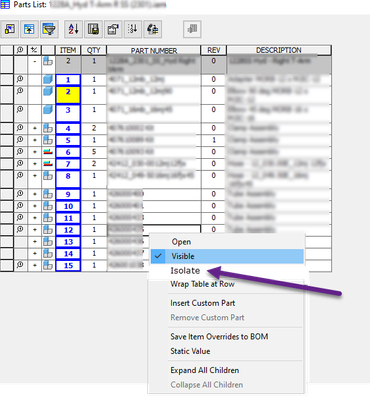Click the Parts List title icon
The height and width of the screenshot is (400, 370).
[x=5, y=5]
